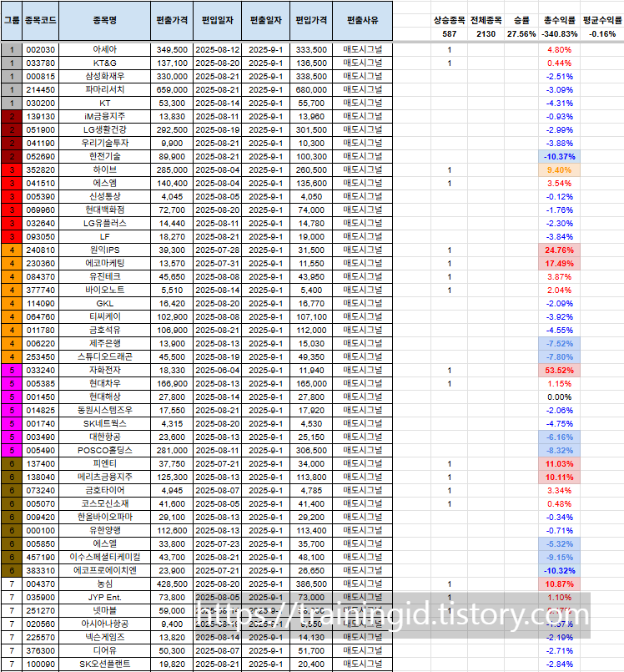Click stock name 에스엠
The width and height of the screenshot is (624, 672).
(104, 183)
